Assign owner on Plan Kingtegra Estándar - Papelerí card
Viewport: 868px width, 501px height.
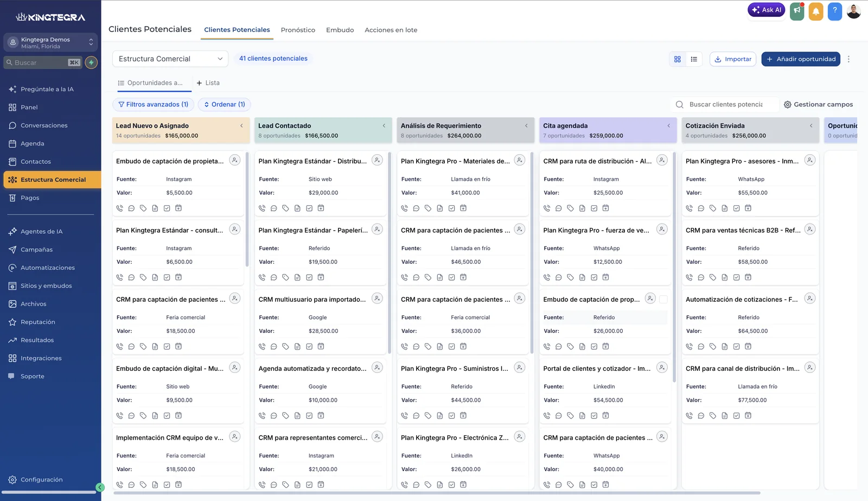[x=378, y=229]
